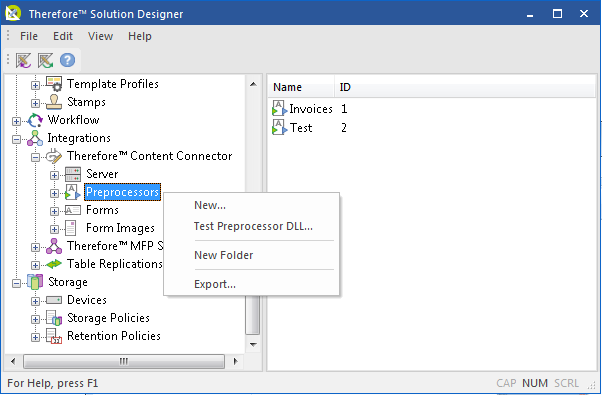The image size is (602, 395).
Task: Expand the Workflow node
Action: [17, 121]
